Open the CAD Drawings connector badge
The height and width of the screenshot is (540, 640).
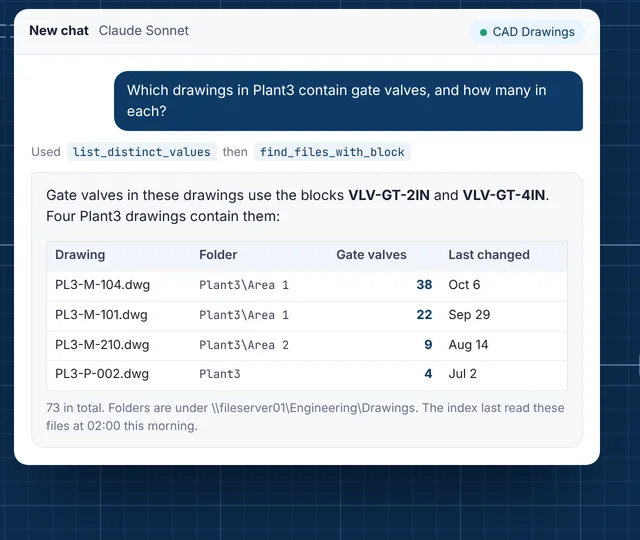pyautogui.click(x=527, y=32)
